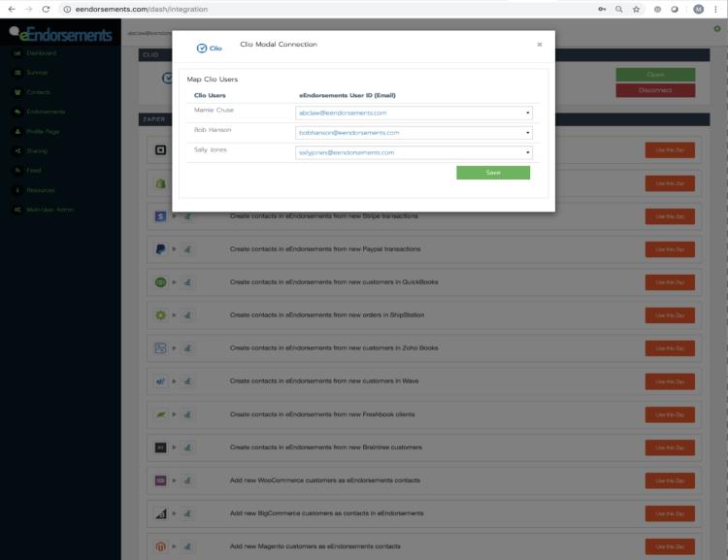Click the Zoho Books icon
This screenshot has width=728, height=560.
[160, 348]
